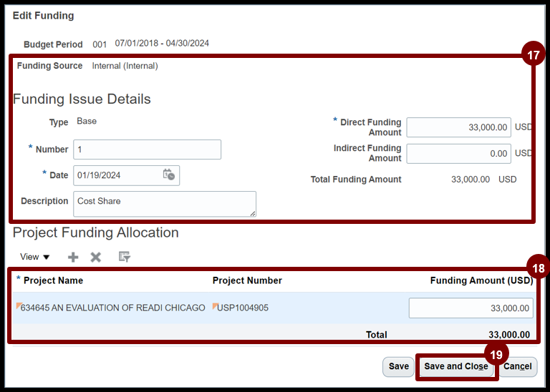Click the Number input field
Image resolution: width=550 pixels, height=392 pixels.
click(147, 150)
